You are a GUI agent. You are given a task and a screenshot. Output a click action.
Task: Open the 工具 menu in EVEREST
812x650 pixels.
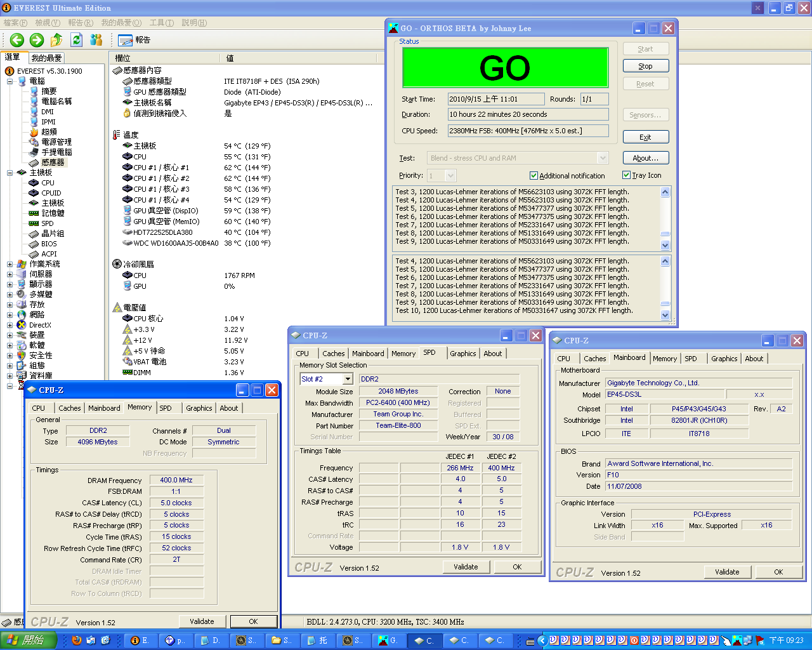click(x=162, y=23)
